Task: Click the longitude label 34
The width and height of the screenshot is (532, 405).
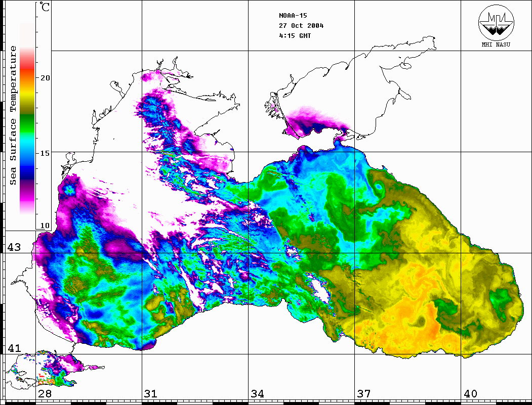Action: click(x=257, y=393)
